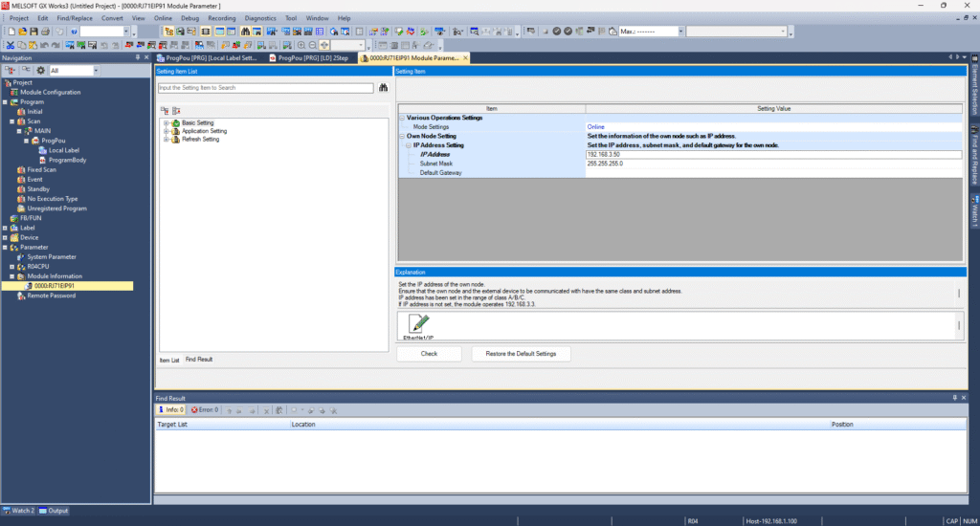Open the Convert menu
The image size is (980, 526).
tap(113, 18)
